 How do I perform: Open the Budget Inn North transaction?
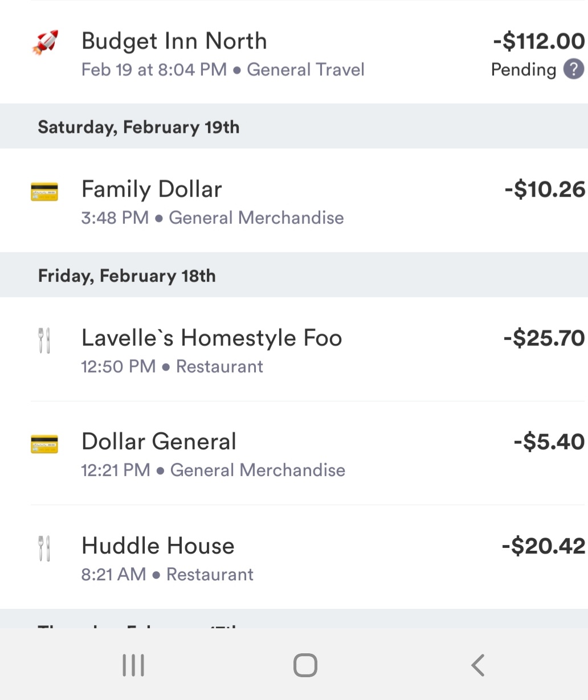[174, 42]
